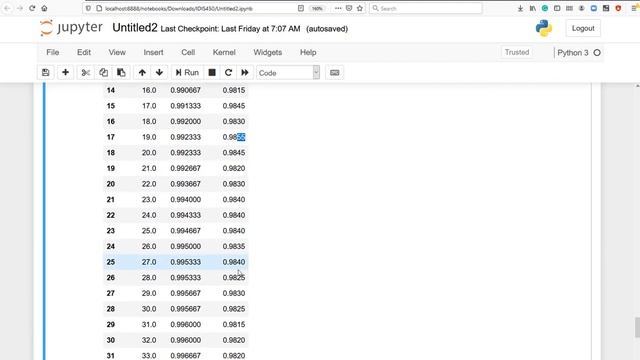Open the browser library icon
Screen dimensions: 640x360
click(x=533, y=8)
